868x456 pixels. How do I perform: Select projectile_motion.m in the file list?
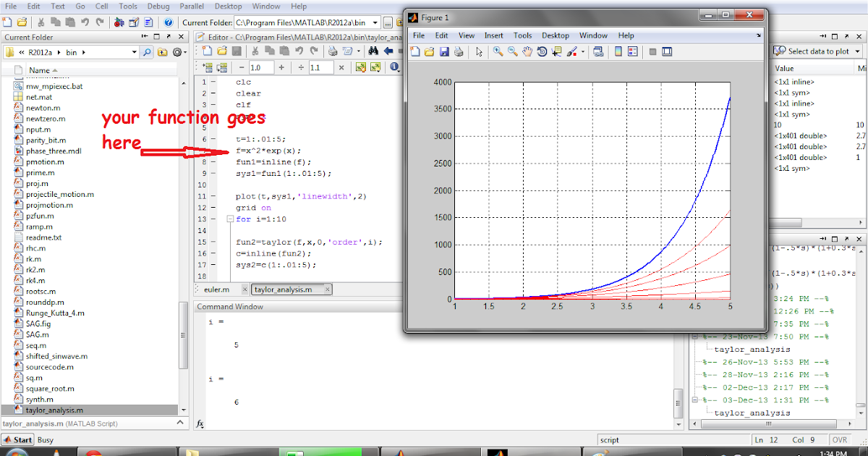pos(59,194)
